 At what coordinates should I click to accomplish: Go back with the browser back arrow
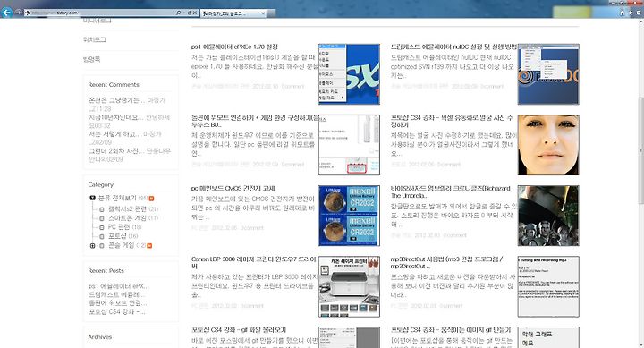click(x=6, y=13)
